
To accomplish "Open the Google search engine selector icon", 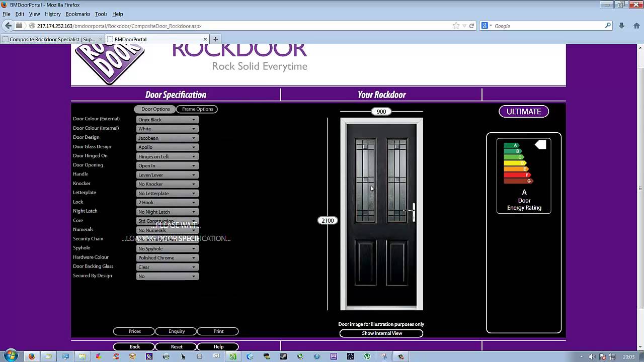I will [x=487, y=26].
